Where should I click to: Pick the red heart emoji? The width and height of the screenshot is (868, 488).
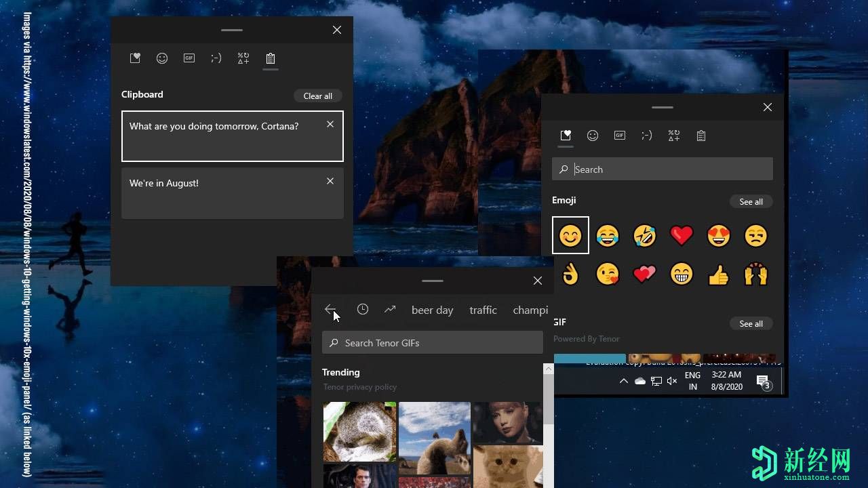click(681, 235)
